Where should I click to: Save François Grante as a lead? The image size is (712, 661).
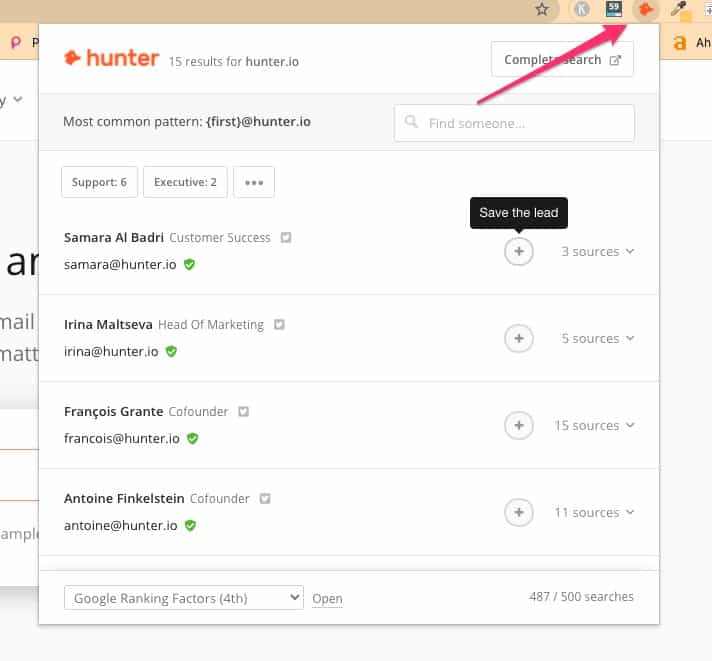pos(519,425)
